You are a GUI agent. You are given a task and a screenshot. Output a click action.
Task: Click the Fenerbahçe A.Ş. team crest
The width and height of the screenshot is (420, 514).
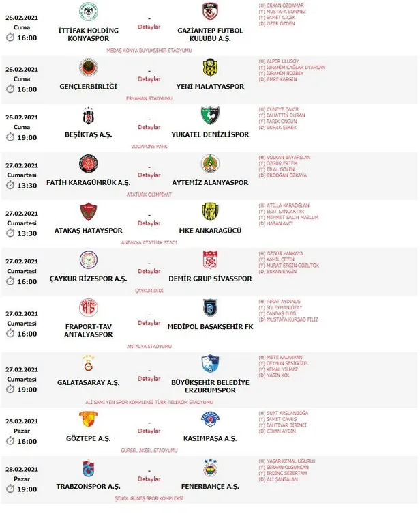coord(210,469)
